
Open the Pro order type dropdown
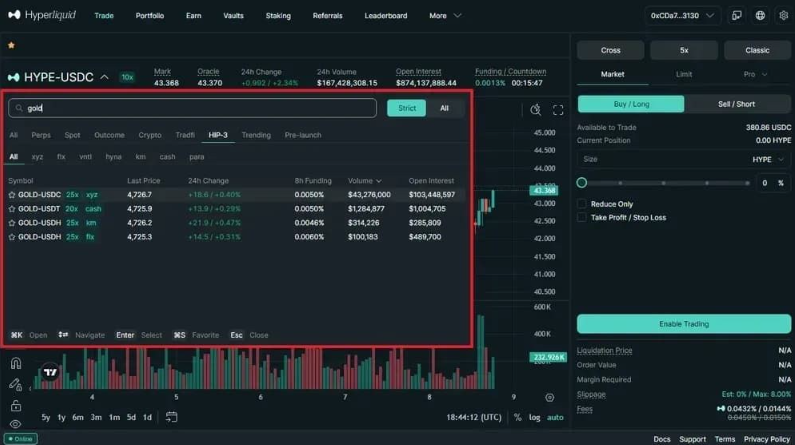point(755,74)
